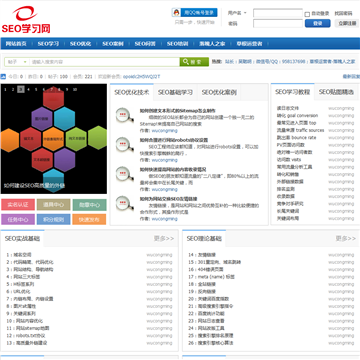
Task: Click the red 实名认证 button
Action: [18, 205]
